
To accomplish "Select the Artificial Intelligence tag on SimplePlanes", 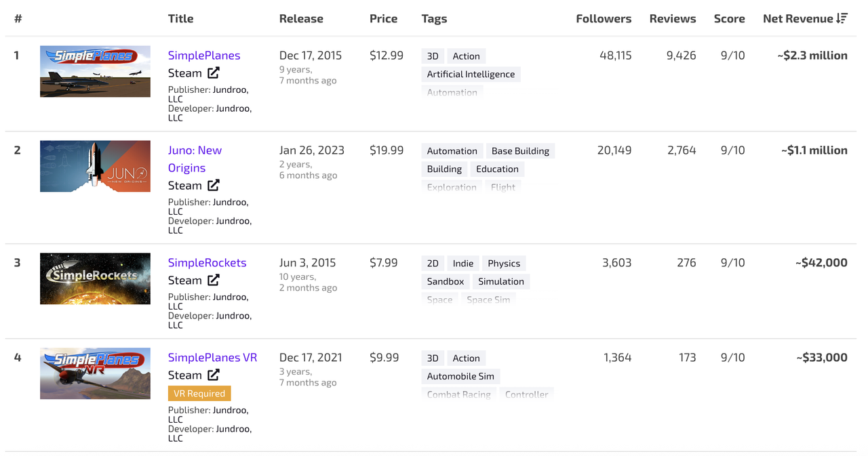I will point(471,75).
